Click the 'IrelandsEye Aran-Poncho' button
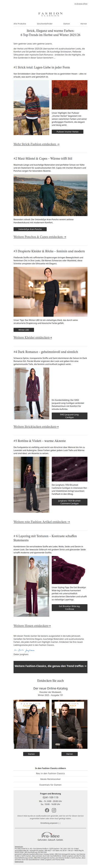The height and width of the screenshot is (868, 101). click(30, 229)
